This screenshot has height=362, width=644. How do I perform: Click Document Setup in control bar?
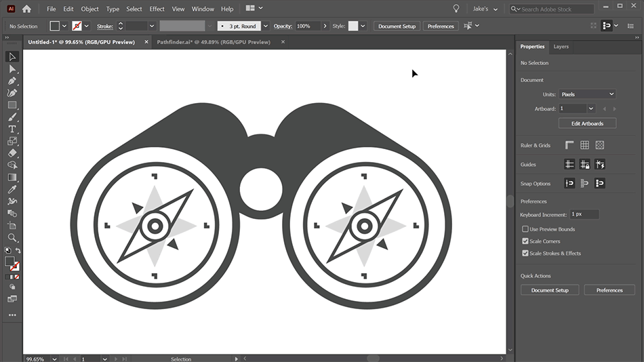[x=397, y=26]
